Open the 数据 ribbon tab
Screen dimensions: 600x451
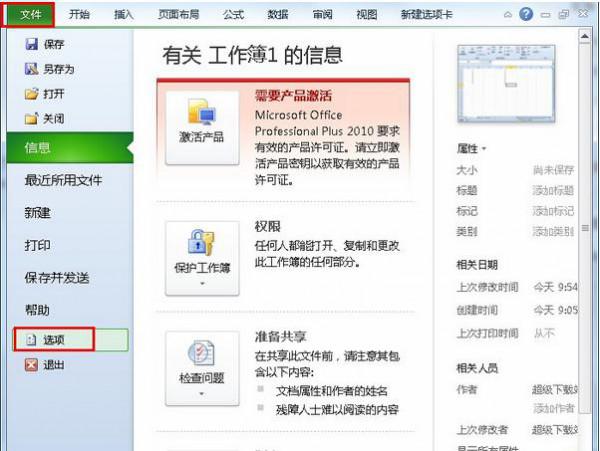pos(277,15)
